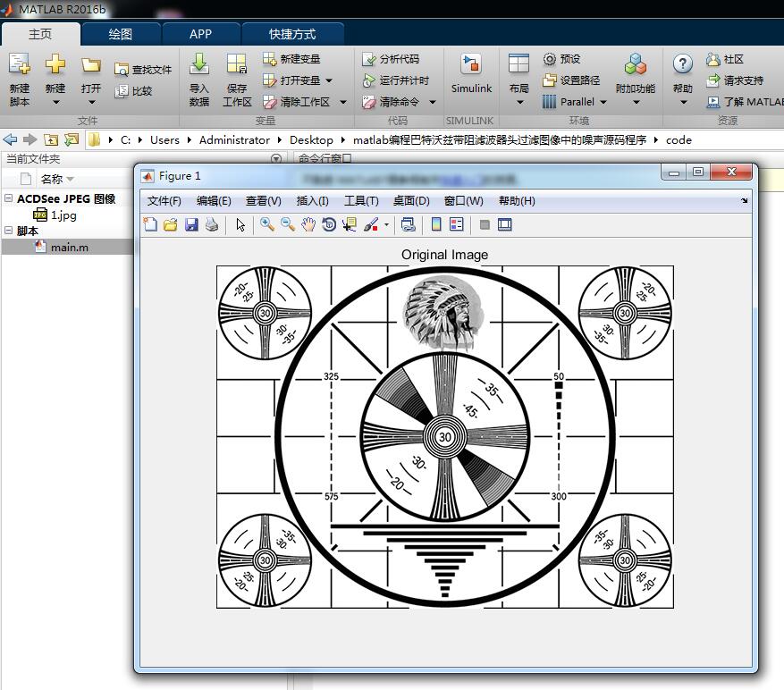This screenshot has height=690, width=784.
Task: Click Show Plot Tools and Dock Figure icon
Action: [505, 224]
